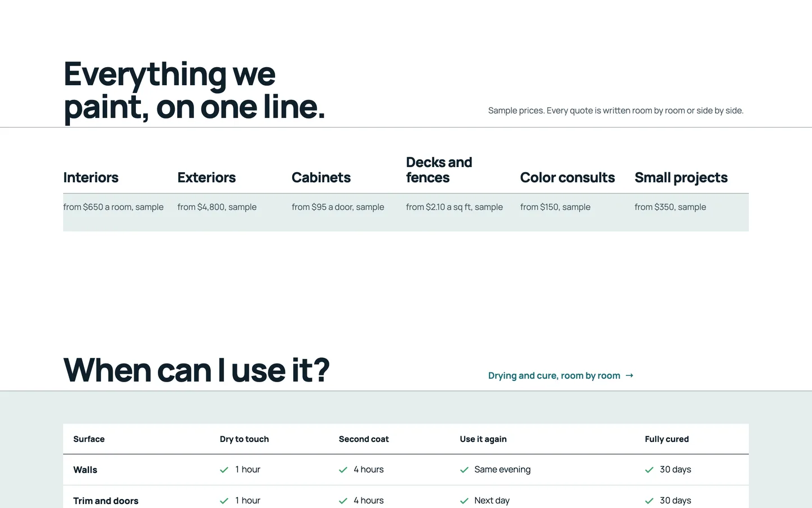Viewport: 812px width, 508px height.
Task: Click the checkmark beside Trim and doors 4 hours
Action: click(343, 501)
